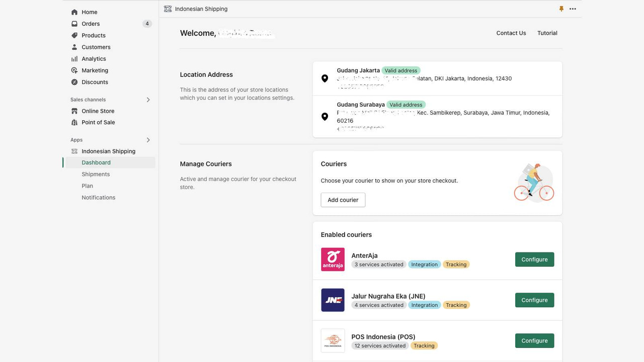Click the Contact Us link
The width and height of the screenshot is (644, 362).
[x=511, y=33]
